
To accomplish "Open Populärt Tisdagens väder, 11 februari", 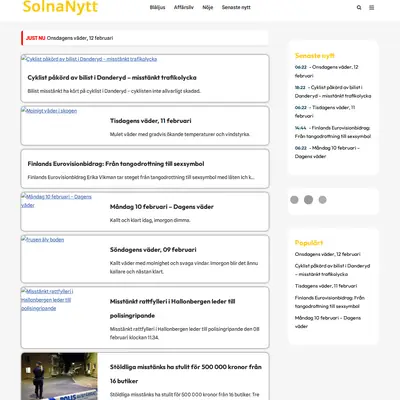I will (326, 286).
